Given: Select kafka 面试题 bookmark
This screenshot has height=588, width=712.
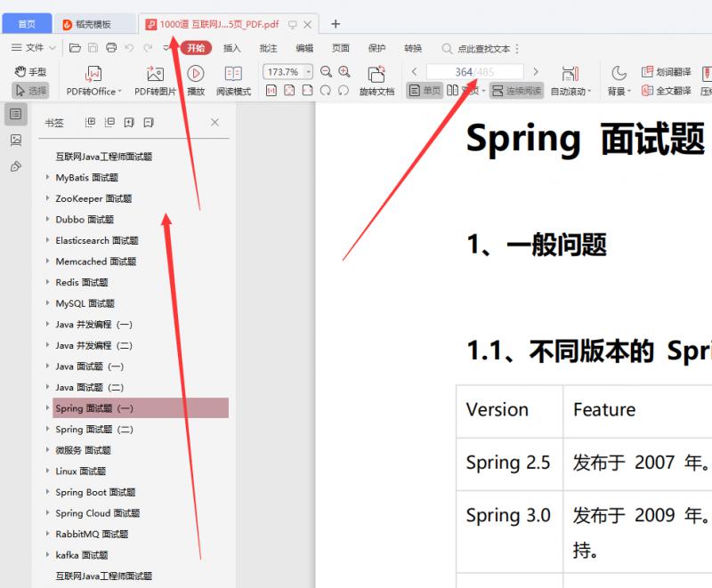Looking at the screenshot, I should (82, 555).
